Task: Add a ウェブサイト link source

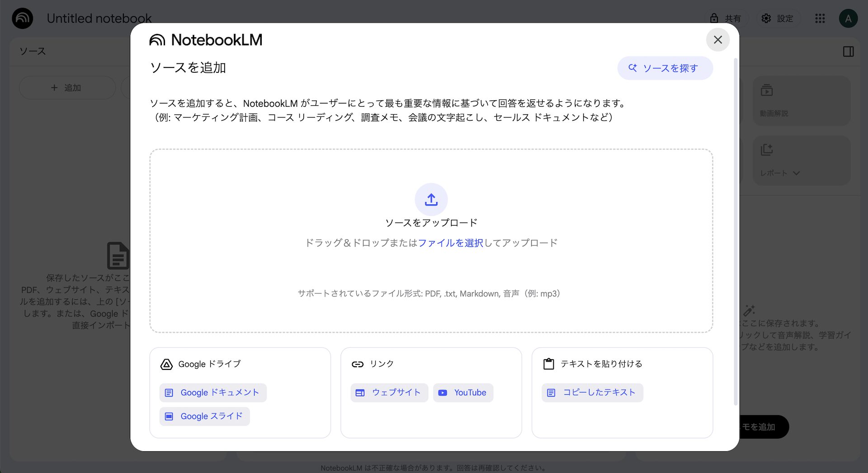Action: pyautogui.click(x=389, y=393)
